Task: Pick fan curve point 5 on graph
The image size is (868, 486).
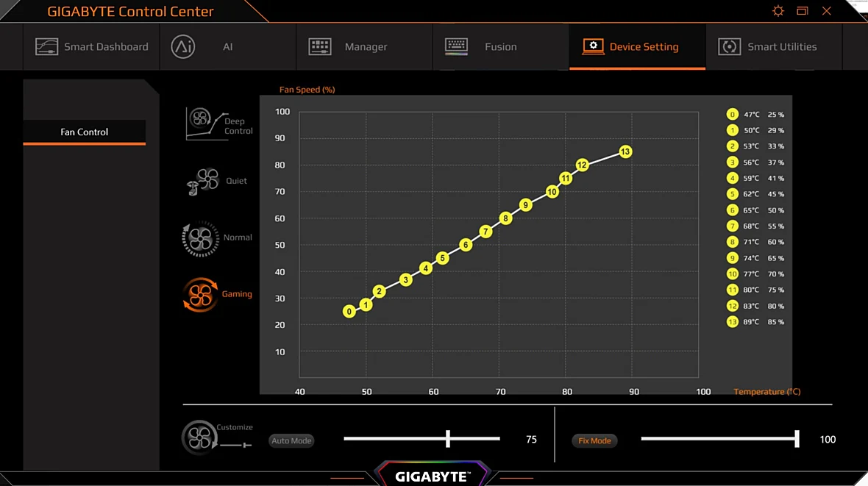Action: [442, 258]
